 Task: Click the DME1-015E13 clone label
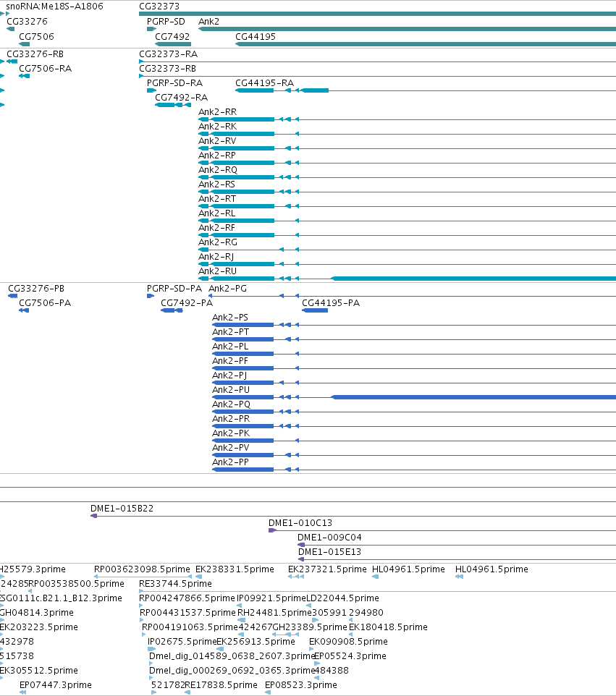[x=329, y=552]
